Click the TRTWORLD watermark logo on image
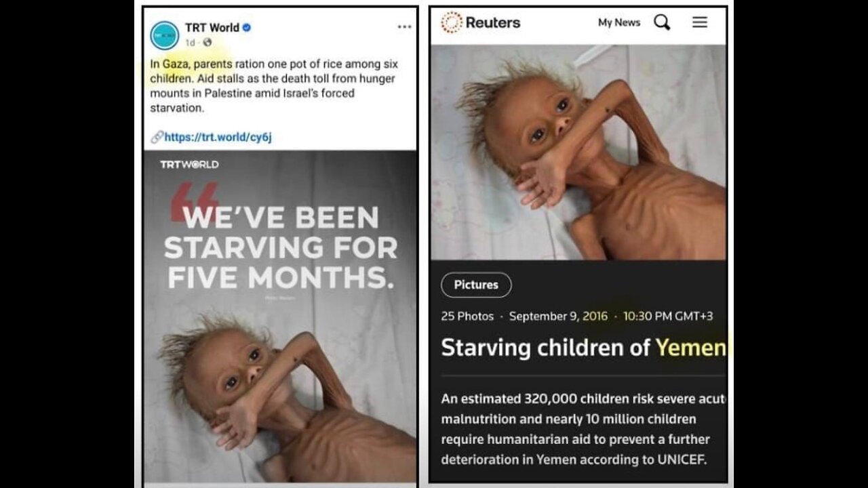This screenshot has width=868, height=488. [x=189, y=164]
